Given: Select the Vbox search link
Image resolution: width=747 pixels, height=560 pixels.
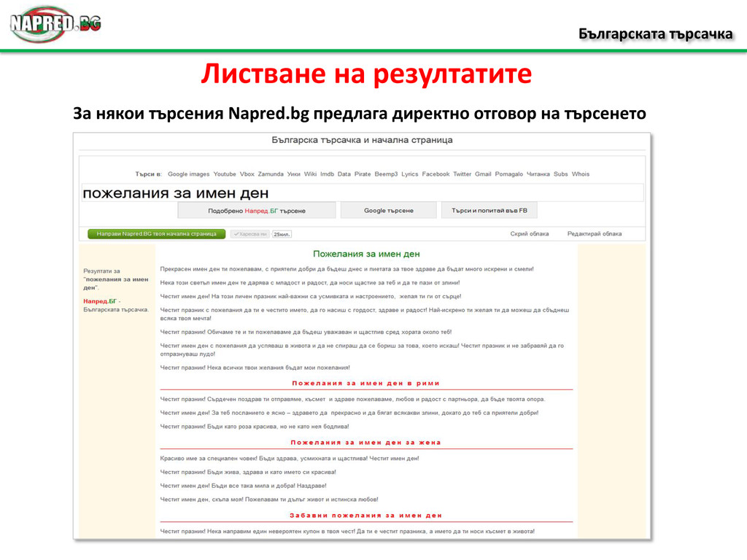Looking at the screenshot, I should tap(247, 174).
